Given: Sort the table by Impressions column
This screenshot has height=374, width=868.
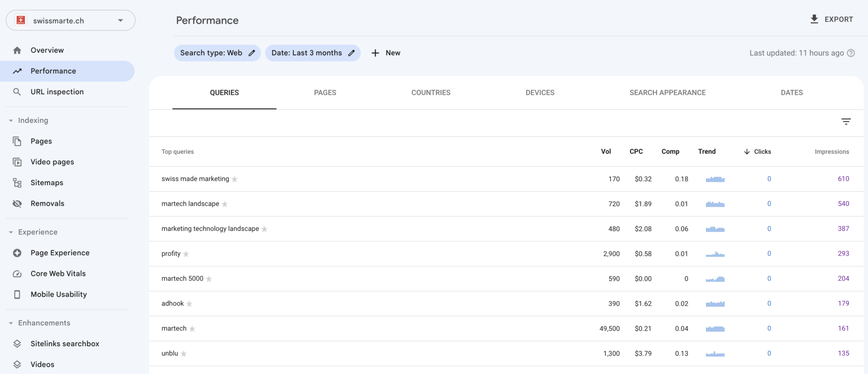Looking at the screenshot, I should pyautogui.click(x=832, y=152).
